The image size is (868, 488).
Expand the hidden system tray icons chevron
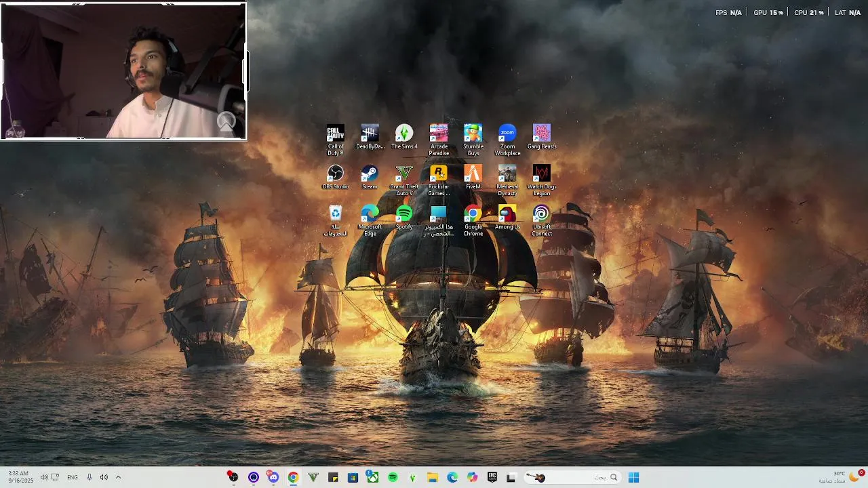pos(118,477)
